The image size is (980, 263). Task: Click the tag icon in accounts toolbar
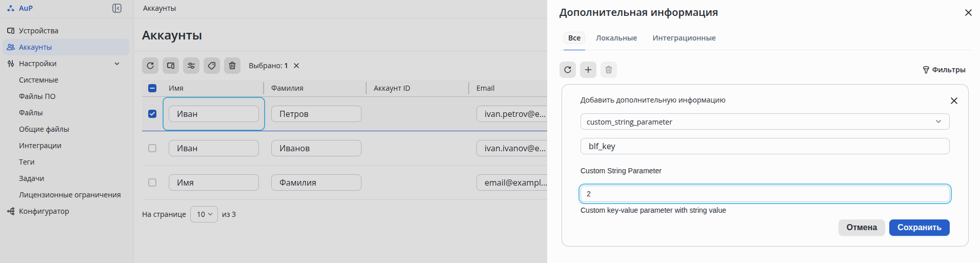pos(212,66)
